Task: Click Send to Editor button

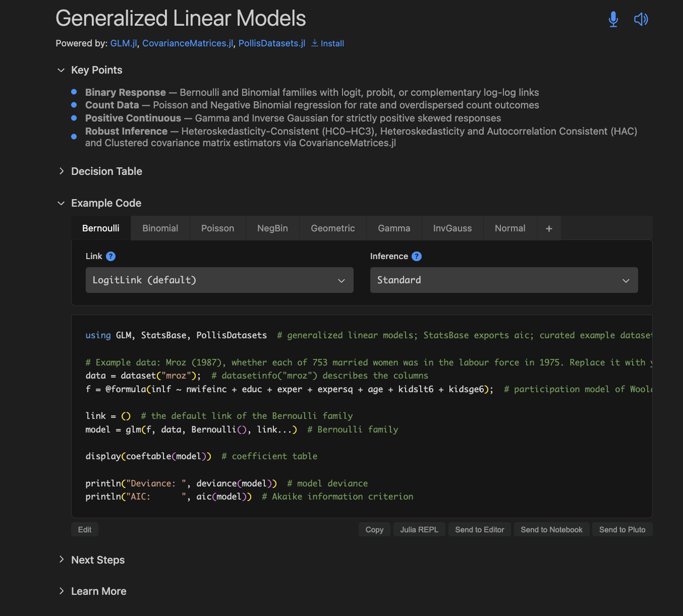Action: pyautogui.click(x=480, y=530)
